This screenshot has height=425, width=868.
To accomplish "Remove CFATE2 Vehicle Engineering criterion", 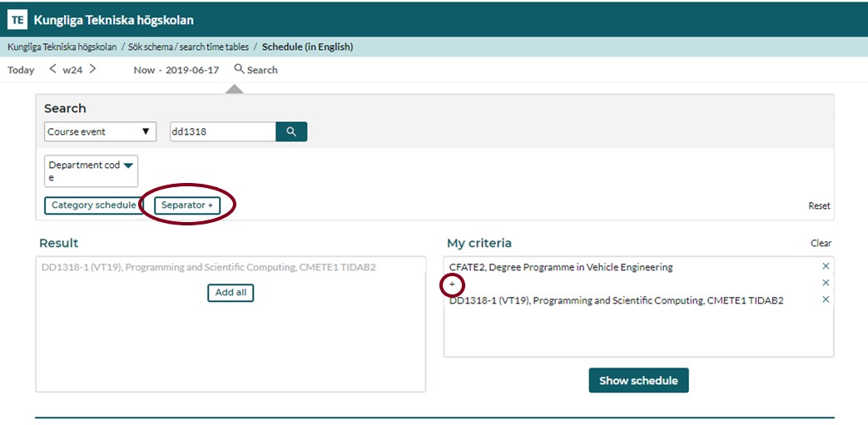I will coord(826,266).
